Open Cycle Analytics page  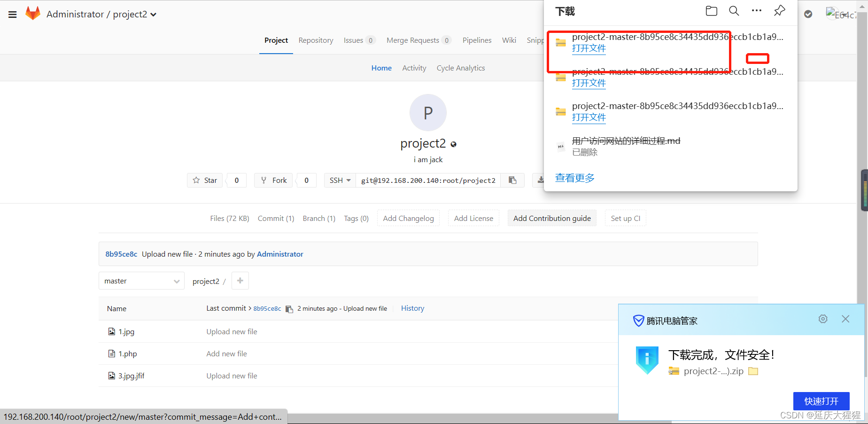pos(461,68)
